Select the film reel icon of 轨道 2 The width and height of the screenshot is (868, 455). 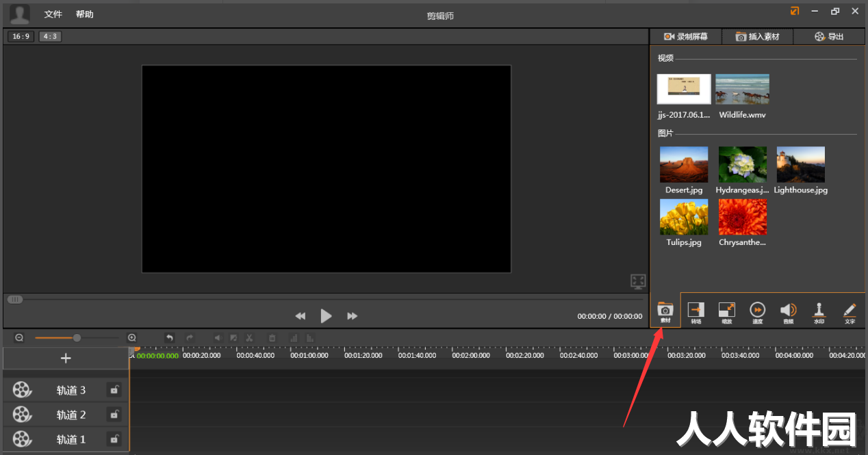click(22, 415)
